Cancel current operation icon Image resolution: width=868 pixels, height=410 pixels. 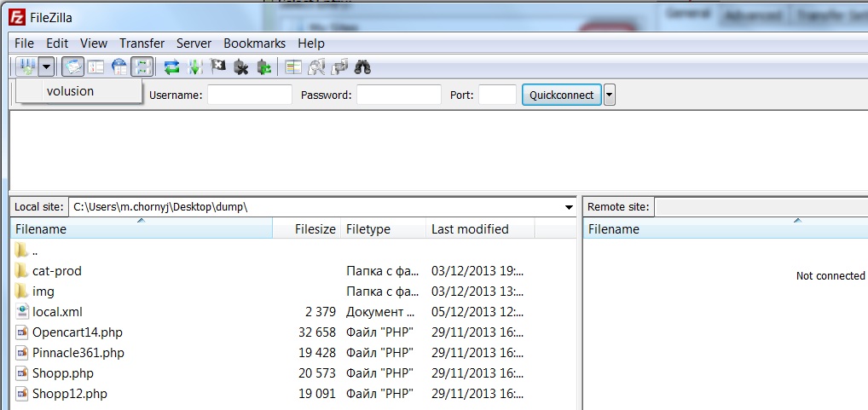coord(218,66)
